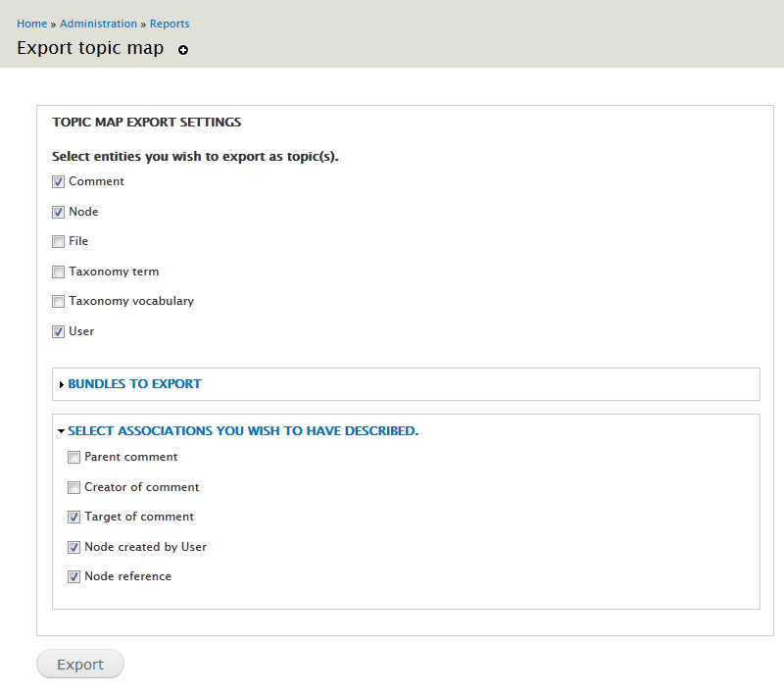Screen dimensions: 784x693
Task: Uncheck the Comment entity checkbox
Action: tap(58, 181)
